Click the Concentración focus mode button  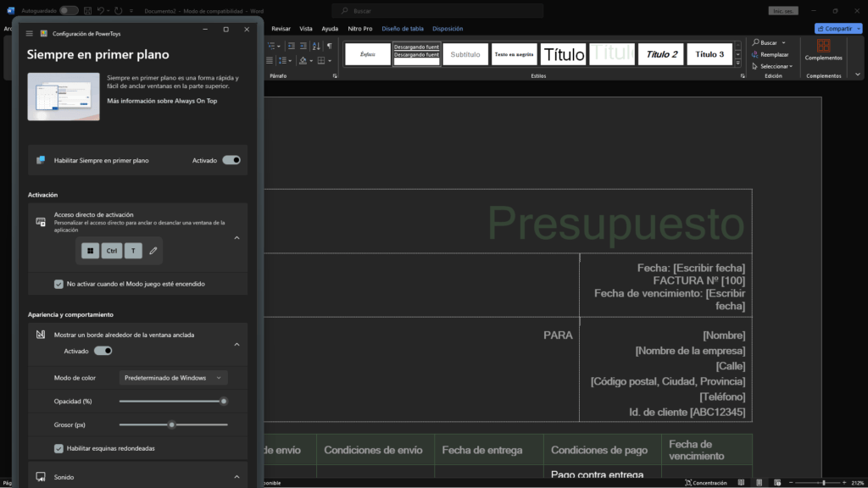706,483
